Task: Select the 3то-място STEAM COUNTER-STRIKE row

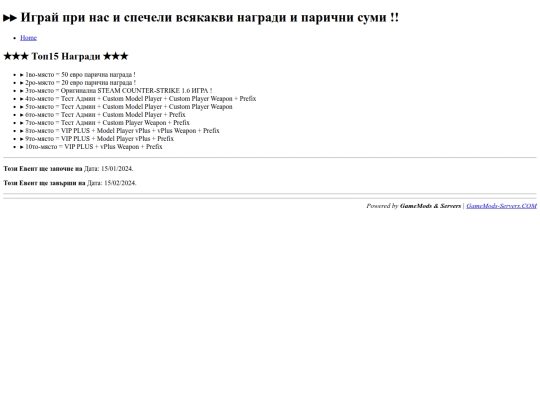Action: pyautogui.click(x=116, y=91)
